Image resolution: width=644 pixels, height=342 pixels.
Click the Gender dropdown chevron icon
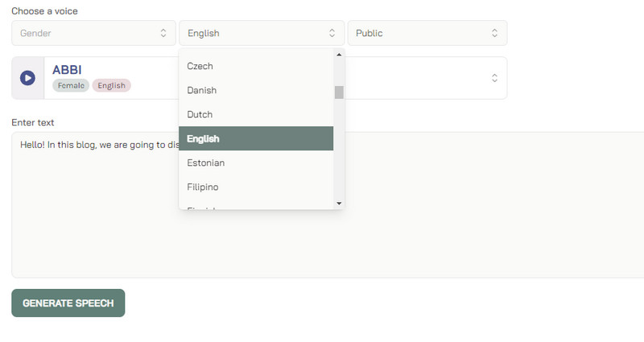[x=163, y=33]
